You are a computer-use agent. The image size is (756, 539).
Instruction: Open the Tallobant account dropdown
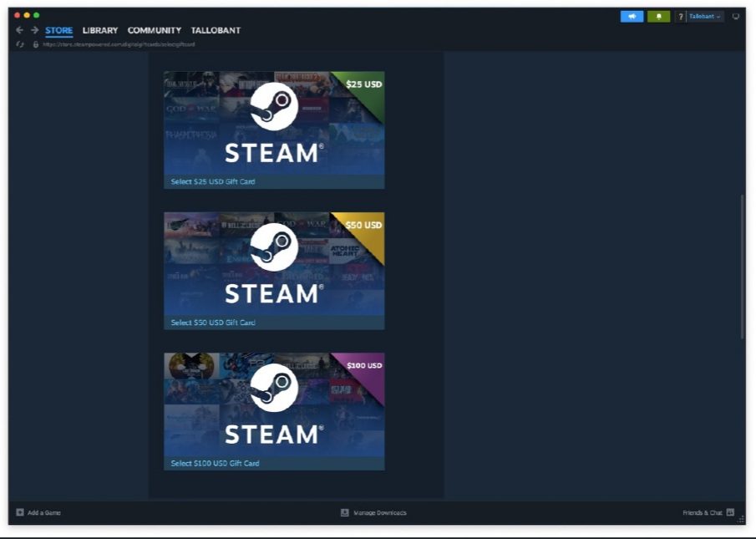coord(703,16)
